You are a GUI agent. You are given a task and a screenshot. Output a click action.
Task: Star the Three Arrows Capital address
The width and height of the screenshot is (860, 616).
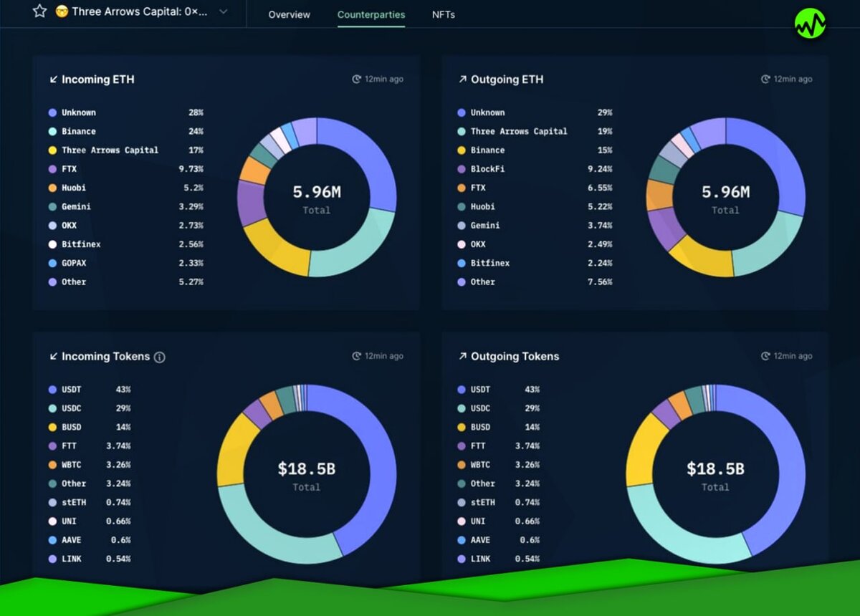click(40, 11)
